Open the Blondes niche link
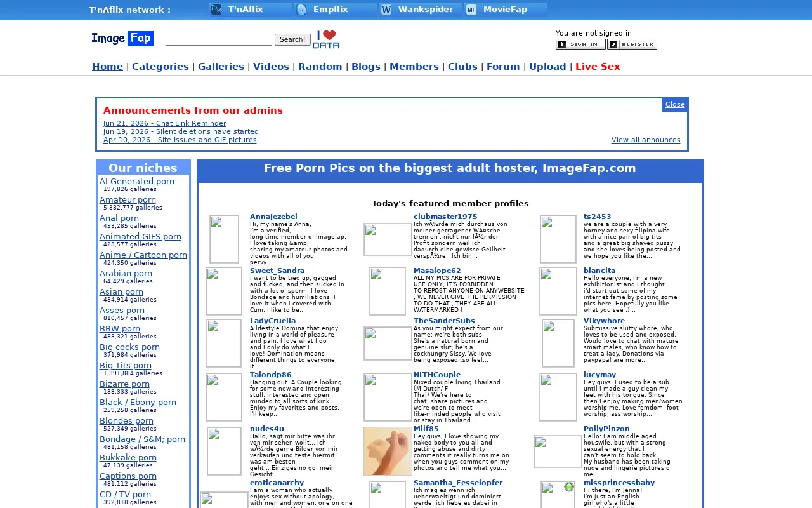Viewport: 812px width, 508px height. [126, 421]
